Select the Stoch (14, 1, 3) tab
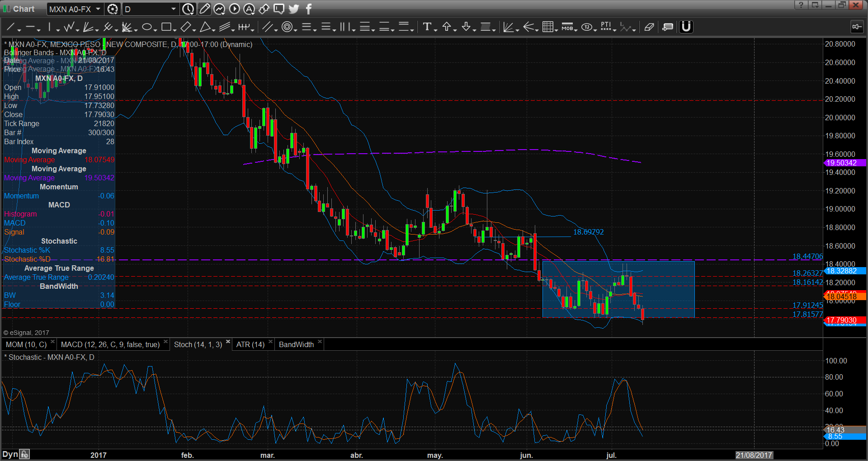868x461 pixels. point(198,344)
